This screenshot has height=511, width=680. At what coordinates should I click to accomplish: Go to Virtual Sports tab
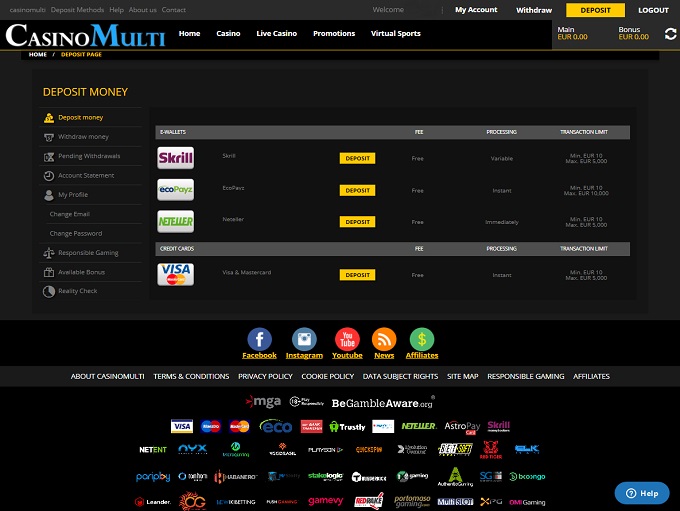[x=395, y=34]
